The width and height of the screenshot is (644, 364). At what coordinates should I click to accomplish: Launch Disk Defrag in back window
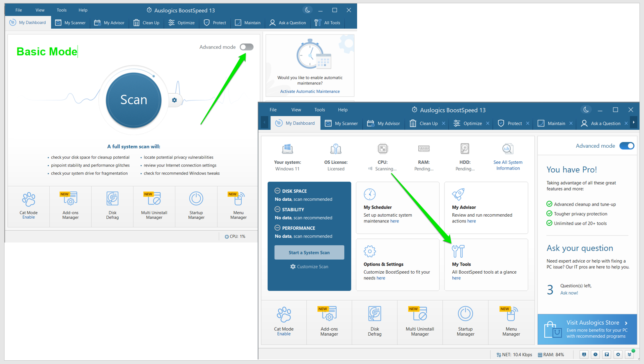pyautogui.click(x=112, y=206)
